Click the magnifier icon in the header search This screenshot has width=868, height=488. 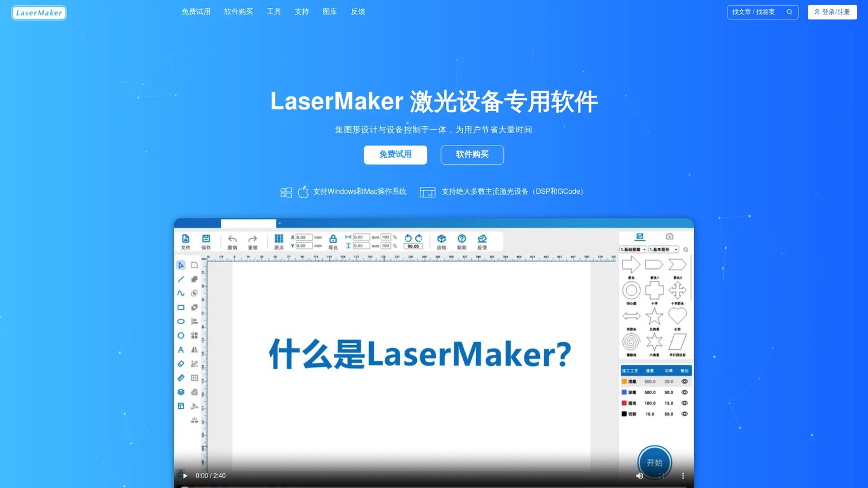click(789, 12)
